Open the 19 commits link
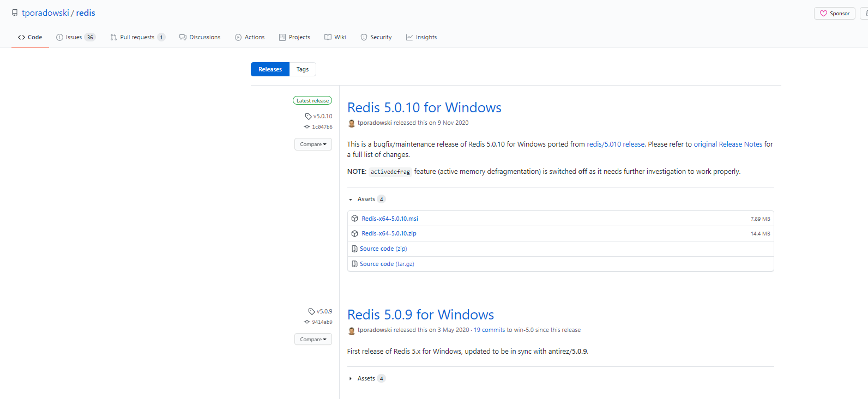This screenshot has height=399, width=868. 489,330
